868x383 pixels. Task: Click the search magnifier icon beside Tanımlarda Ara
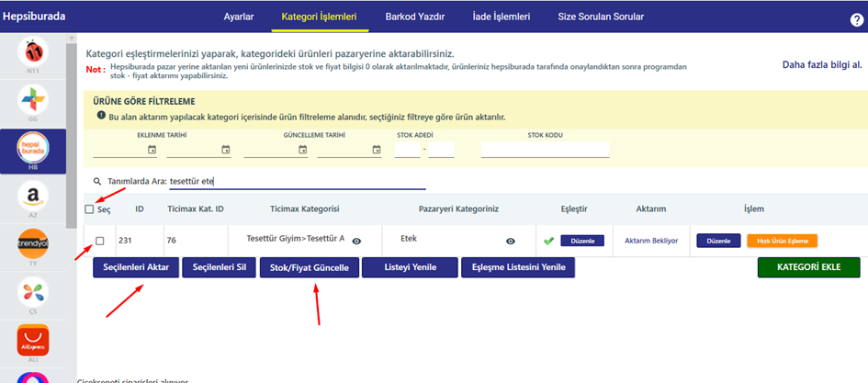[x=97, y=181]
